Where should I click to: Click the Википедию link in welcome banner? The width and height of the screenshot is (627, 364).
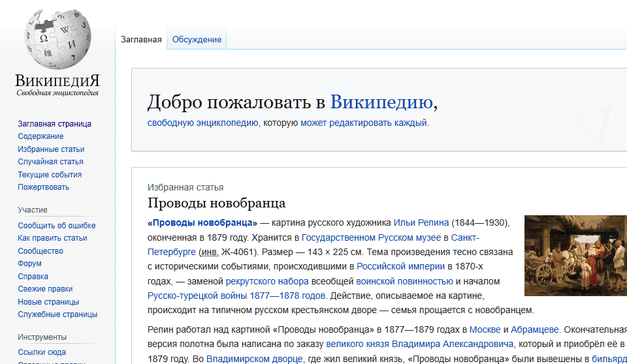click(381, 102)
